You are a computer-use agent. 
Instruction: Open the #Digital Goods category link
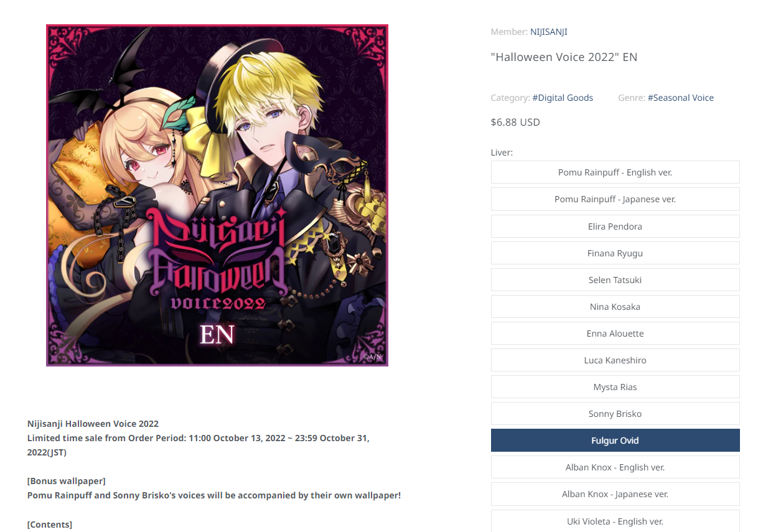(563, 98)
